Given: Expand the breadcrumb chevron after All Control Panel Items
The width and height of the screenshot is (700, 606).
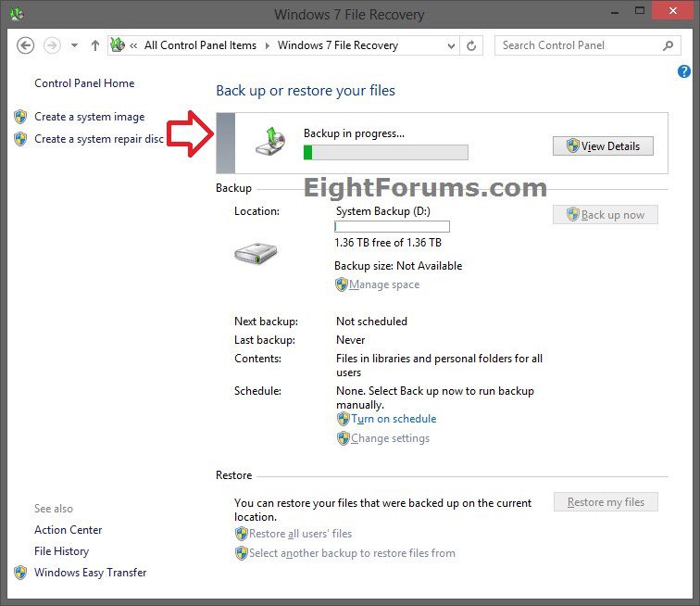Looking at the screenshot, I should (267, 45).
